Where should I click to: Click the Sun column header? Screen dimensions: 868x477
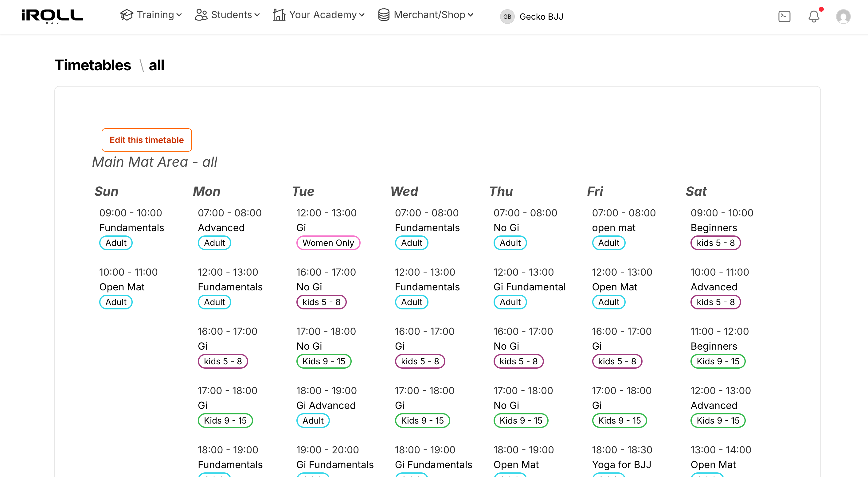(106, 191)
